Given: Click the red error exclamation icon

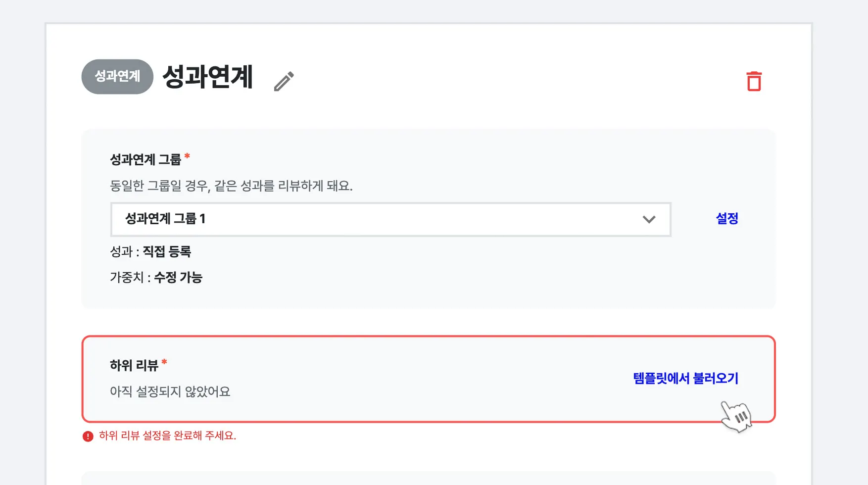Looking at the screenshot, I should (88, 436).
